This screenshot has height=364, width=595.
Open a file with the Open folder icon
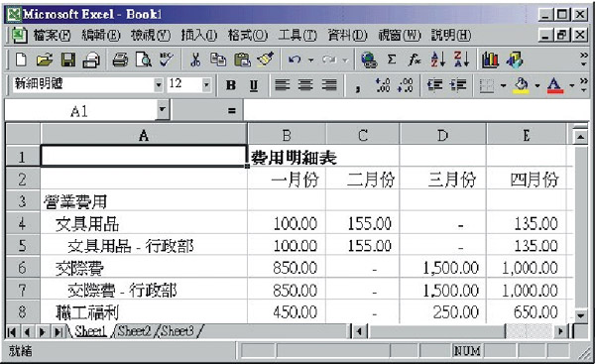44,60
